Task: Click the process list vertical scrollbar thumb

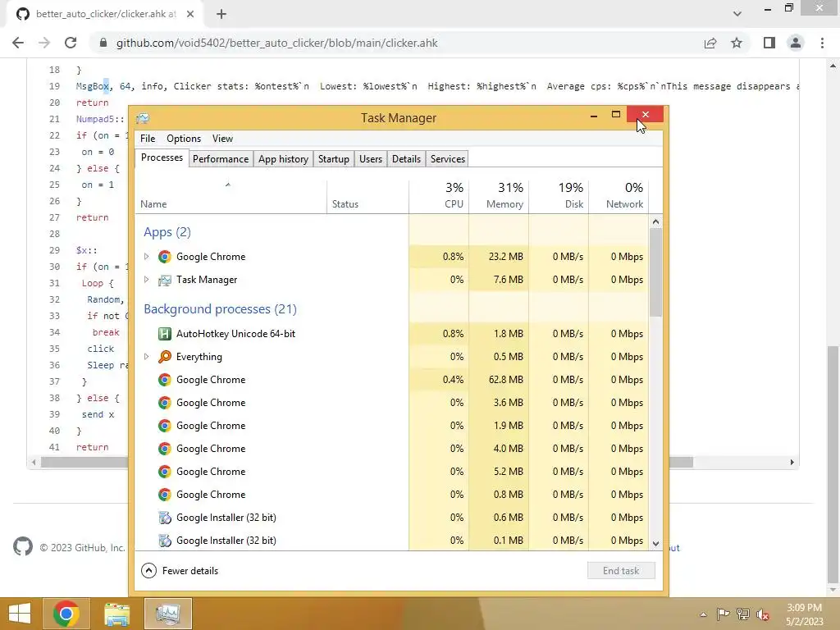Action: pyautogui.click(x=655, y=272)
